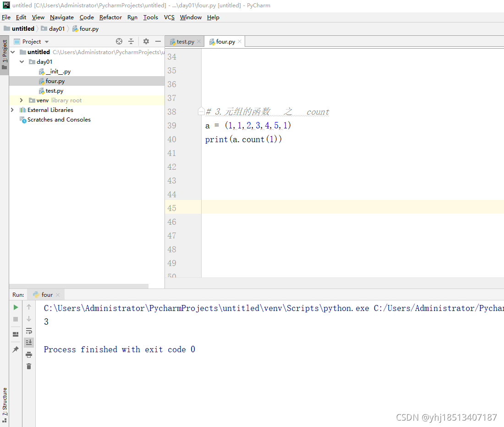This screenshot has height=427, width=504.
Task: Open the Navigate menu
Action: [x=62, y=17]
